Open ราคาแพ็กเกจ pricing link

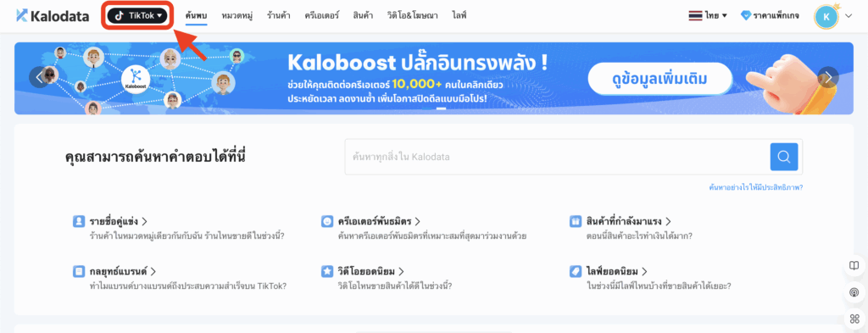pyautogui.click(x=770, y=16)
